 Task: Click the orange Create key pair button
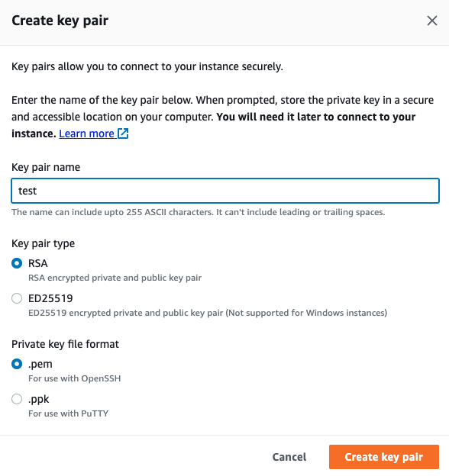[384, 457]
